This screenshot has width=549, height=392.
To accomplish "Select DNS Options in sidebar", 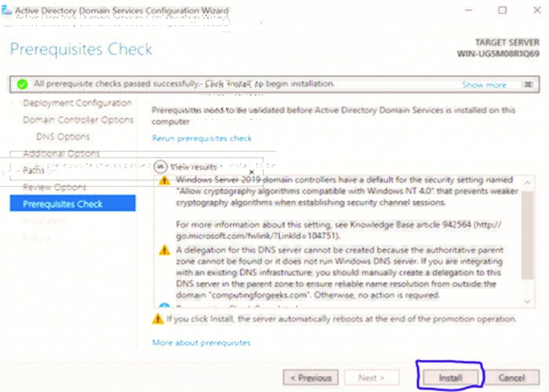I will [63, 136].
